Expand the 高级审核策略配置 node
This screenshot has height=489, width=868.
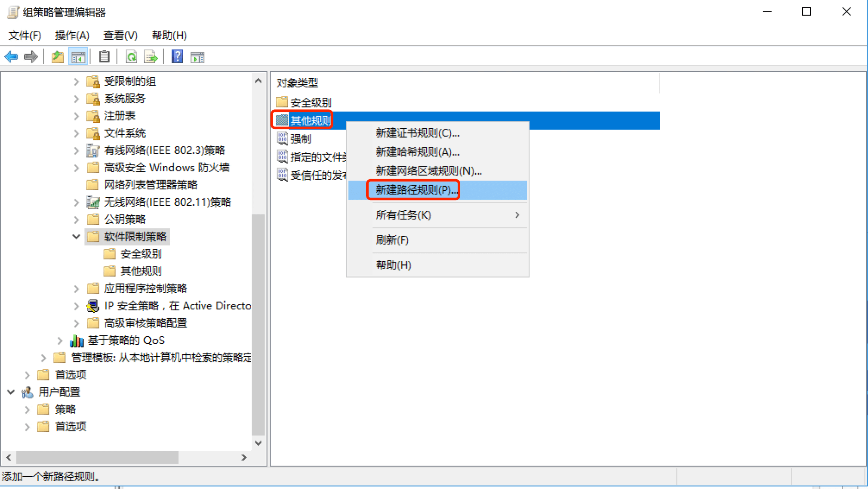point(76,323)
